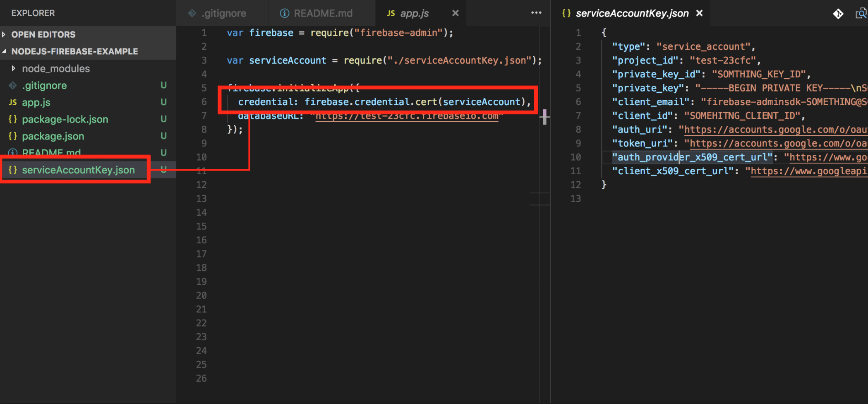The height and width of the screenshot is (404, 868).
Task: Switch to the README.md tab
Action: tap(323, 13)
